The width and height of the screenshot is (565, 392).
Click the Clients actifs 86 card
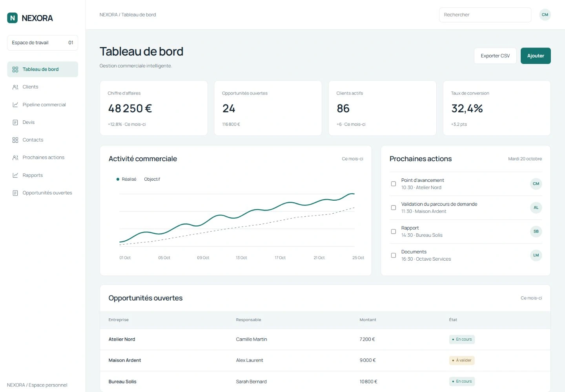tap(382, 108)
